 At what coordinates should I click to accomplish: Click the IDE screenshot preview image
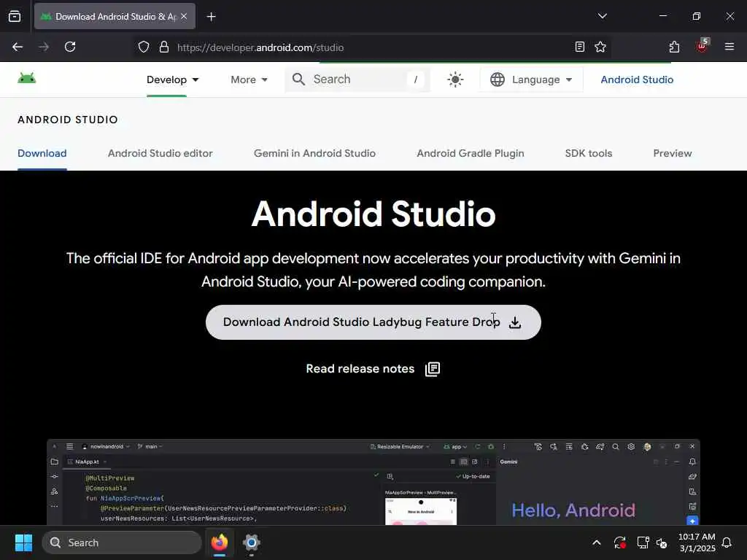[x=373, y=482]
